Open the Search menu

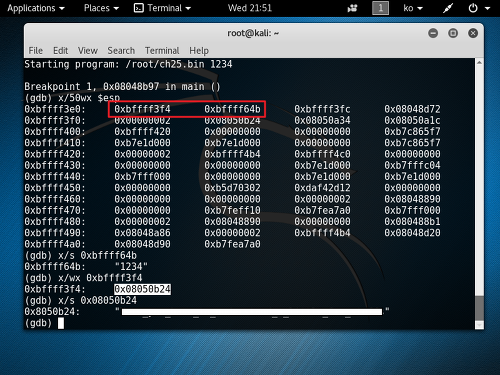coord(121,51)
